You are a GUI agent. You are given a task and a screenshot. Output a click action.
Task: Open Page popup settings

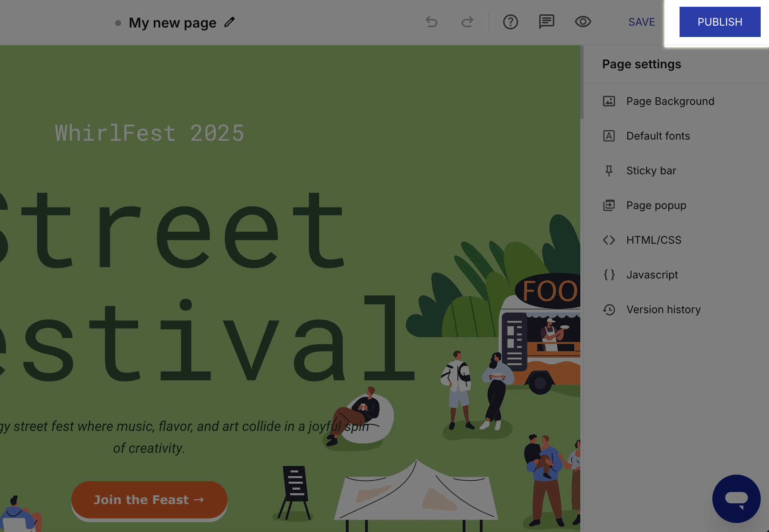[x=656, y=205]
